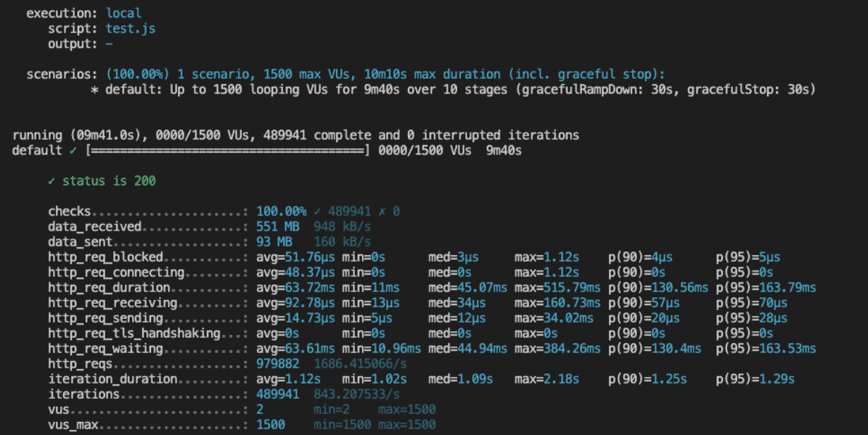Image resolution: width=868 pixels, height=435 pixels.
Task: Click the http_reqs 979882 count
Action: click(278, 364)
